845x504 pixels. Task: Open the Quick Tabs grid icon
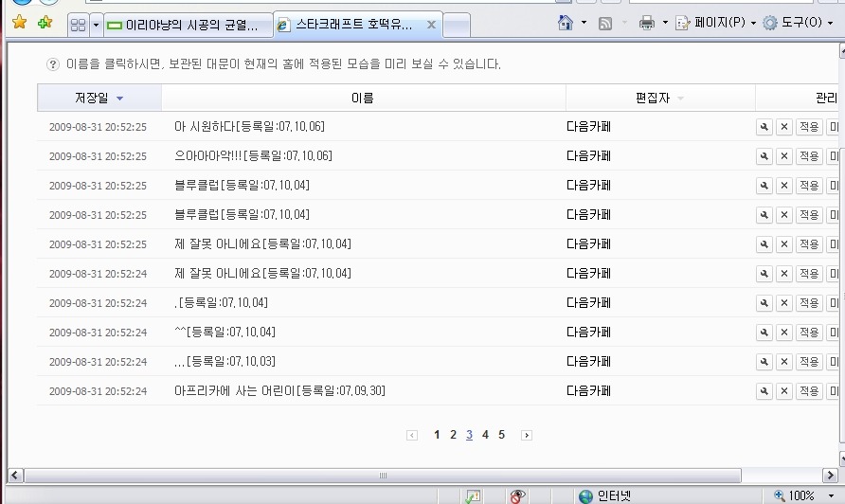tap(78, 25)
